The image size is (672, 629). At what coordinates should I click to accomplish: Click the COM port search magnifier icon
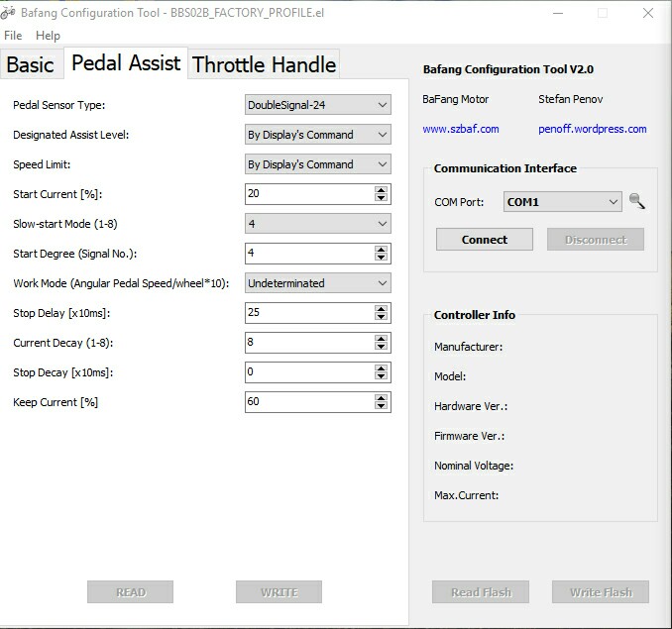click(636, 202)
